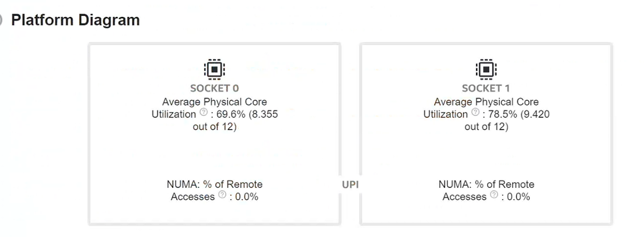Open help icon beside Socket 1 NUMA Accesses
This screenshot has height=237, width=644.
click(x=494, y=195)
